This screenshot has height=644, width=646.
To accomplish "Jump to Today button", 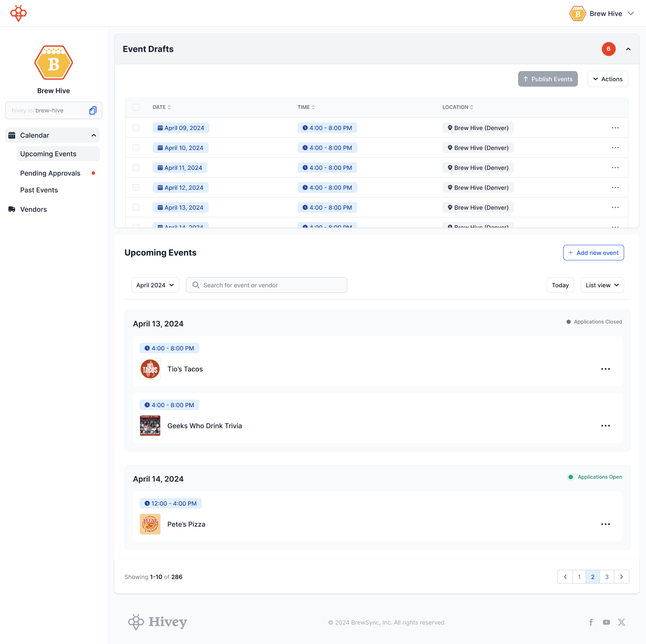I will 560,285.
